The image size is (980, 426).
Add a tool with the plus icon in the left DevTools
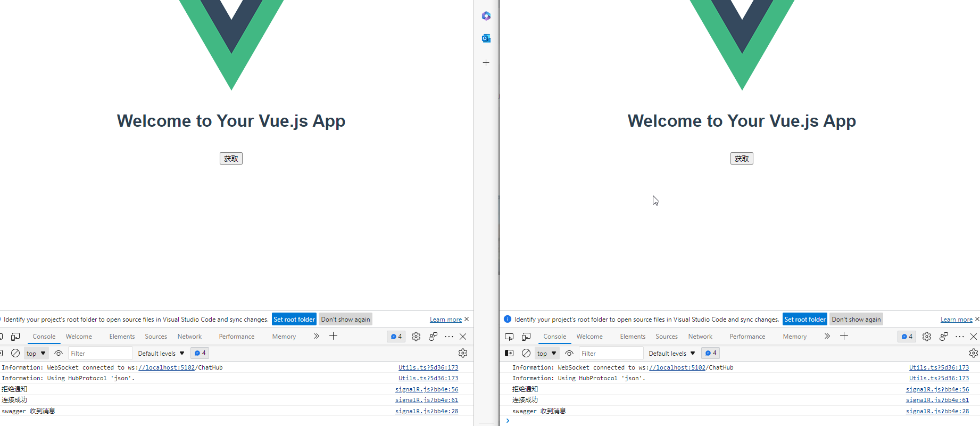tap(334, 336)
